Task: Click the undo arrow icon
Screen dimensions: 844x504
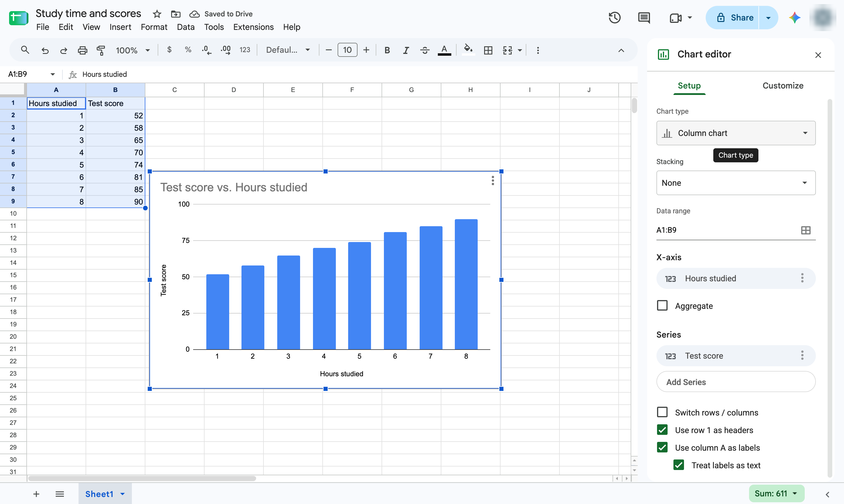Action: 45,50
